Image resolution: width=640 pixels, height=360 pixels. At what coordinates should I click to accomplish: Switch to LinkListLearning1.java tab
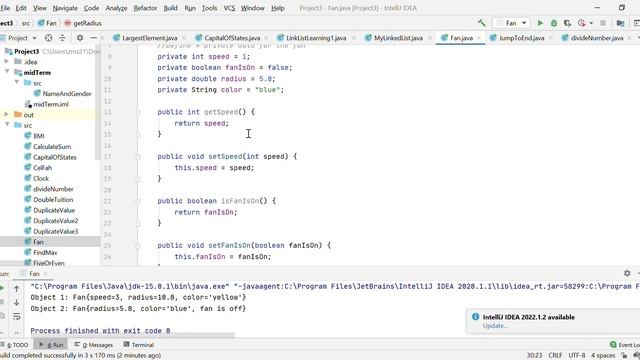click(316, 38)
